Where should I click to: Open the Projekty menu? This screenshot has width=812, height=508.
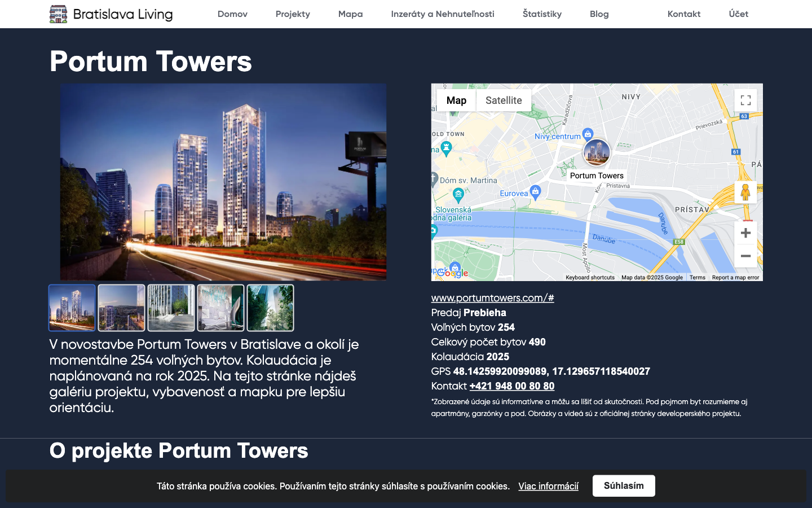293,14
